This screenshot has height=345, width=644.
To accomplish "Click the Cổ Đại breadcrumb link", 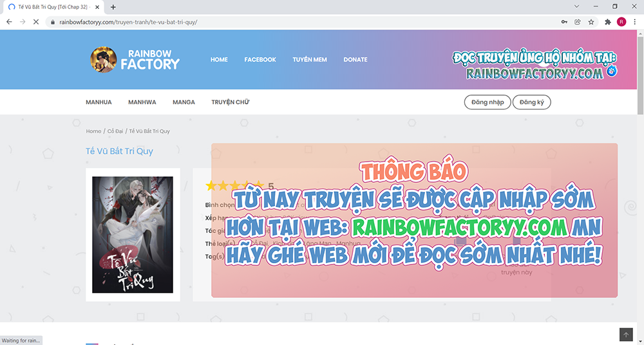I will tap(115, 131).
